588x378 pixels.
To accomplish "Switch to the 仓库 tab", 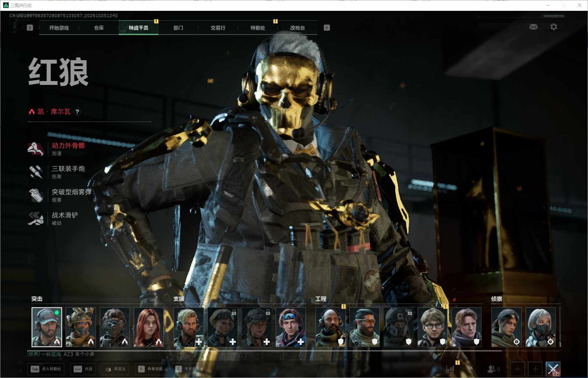I will coord(99,28).
